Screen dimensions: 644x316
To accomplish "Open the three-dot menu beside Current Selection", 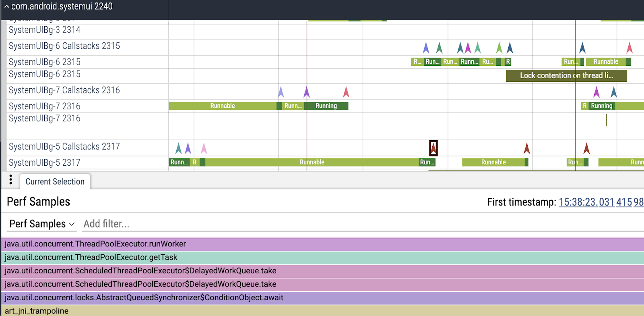I will 11,180.
